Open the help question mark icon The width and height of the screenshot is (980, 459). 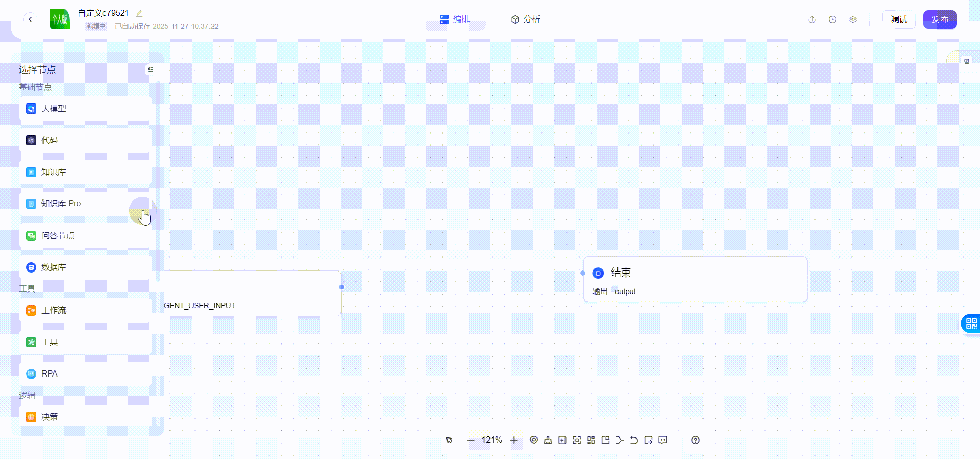(x=695, y=440)
